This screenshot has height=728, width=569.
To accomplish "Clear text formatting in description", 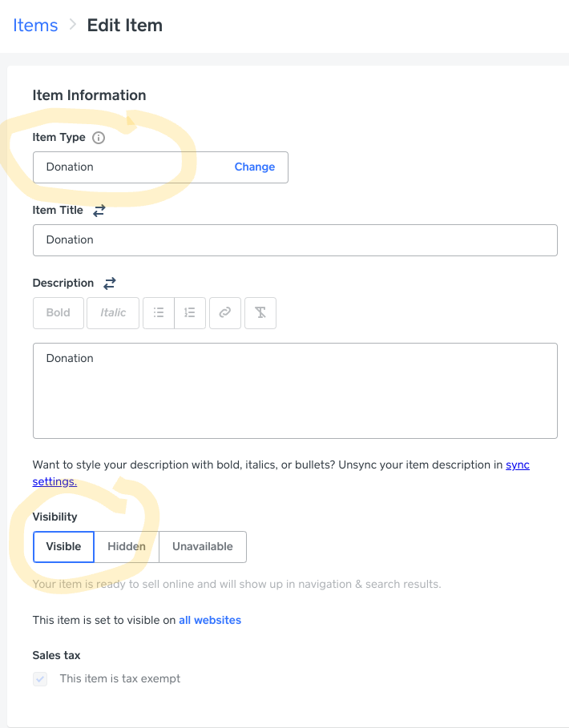I will pyautogui.click(x=260, y=313).
